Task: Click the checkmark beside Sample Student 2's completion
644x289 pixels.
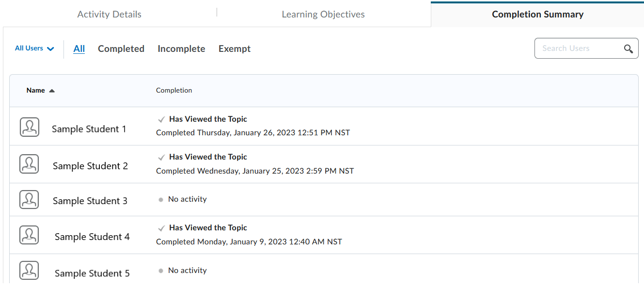Action: point(161,157)
